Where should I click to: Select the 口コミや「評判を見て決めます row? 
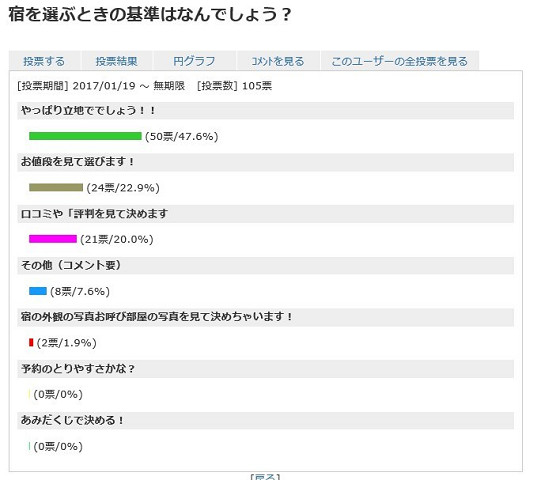click(x=265, y=214)
